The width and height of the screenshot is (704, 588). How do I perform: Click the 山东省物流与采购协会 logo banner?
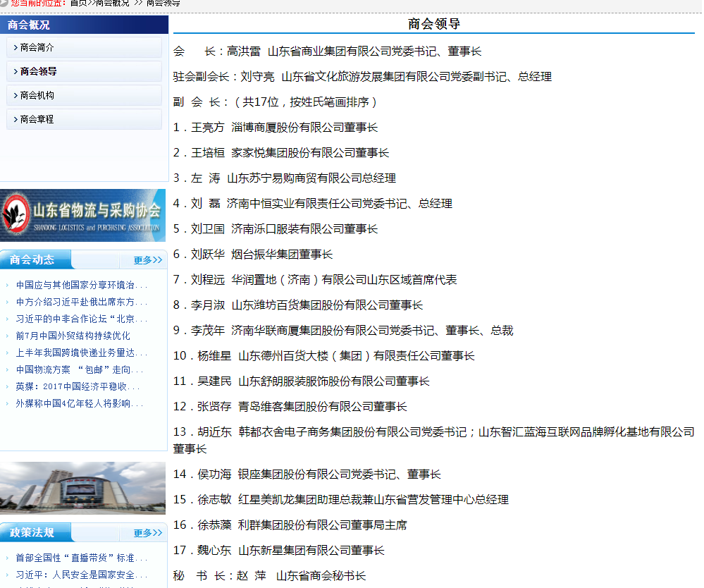(x=83, y=215)
